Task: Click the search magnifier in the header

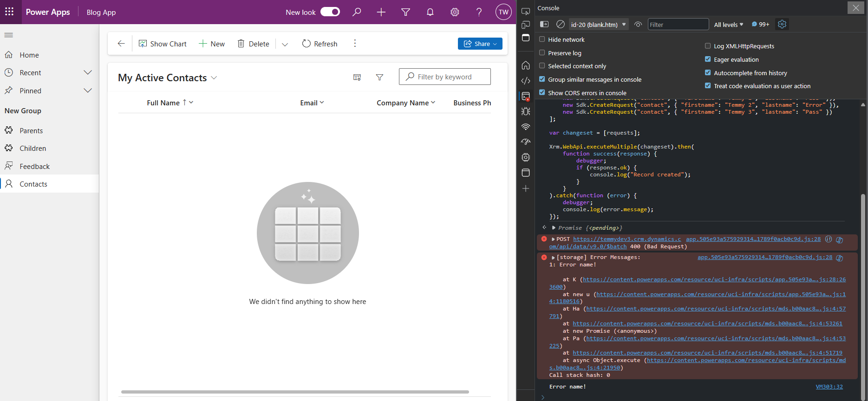Action: 357,12
